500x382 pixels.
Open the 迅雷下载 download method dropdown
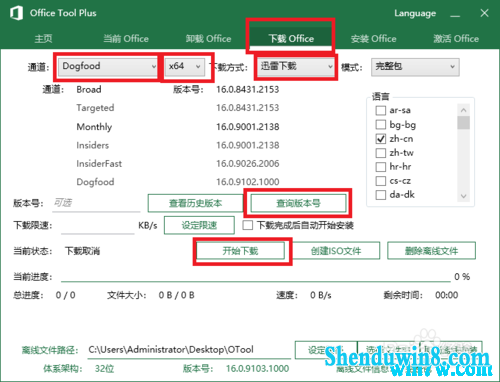click(295, 66)
